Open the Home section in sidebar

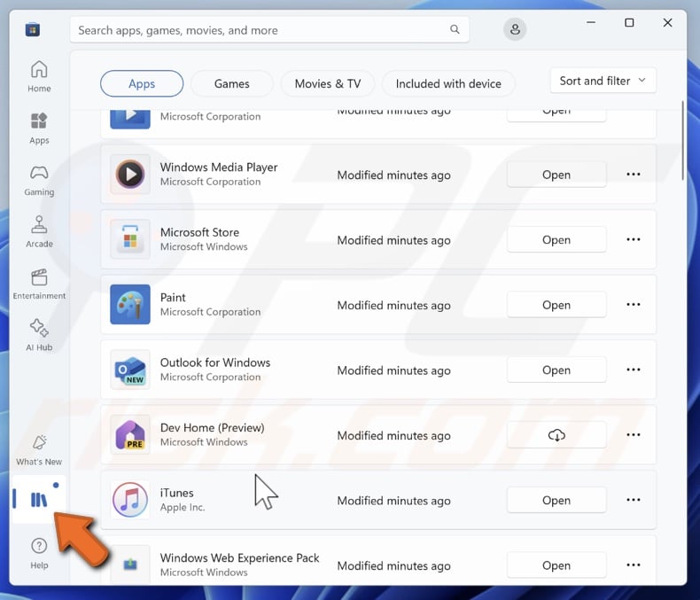coord(39,76)
